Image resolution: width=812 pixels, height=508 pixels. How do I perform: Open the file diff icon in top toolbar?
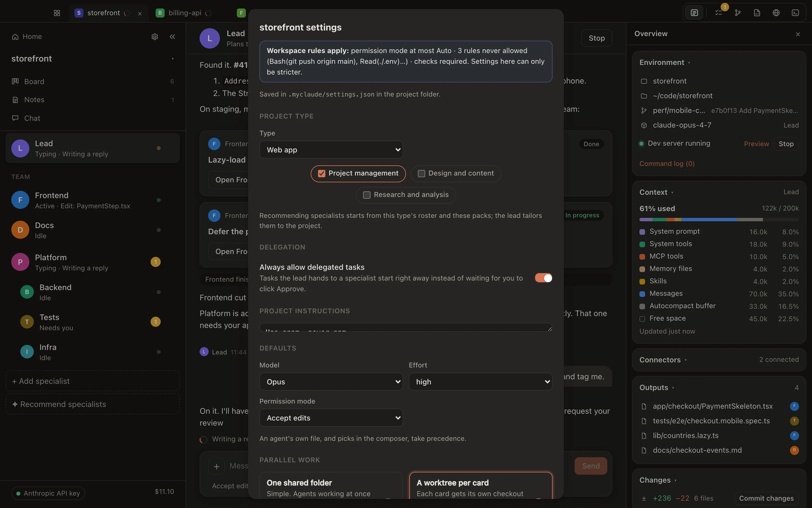(757, 13)
